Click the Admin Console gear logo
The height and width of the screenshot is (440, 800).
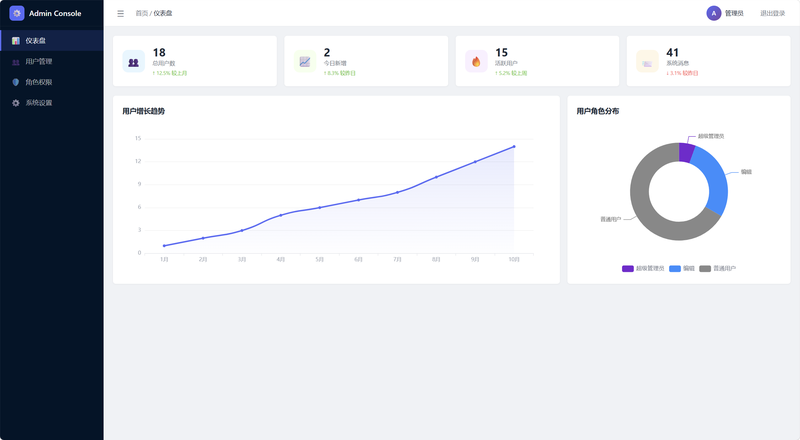(17, 13)
